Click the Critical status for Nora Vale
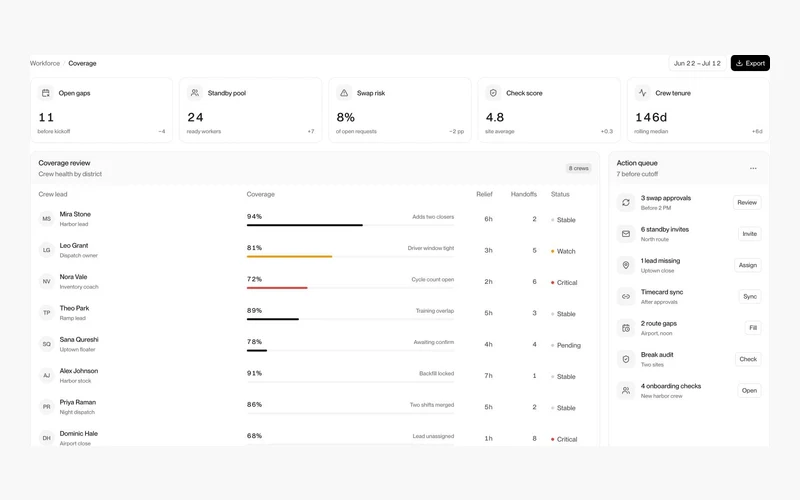800x500 pixels. [x=564, y=283]
